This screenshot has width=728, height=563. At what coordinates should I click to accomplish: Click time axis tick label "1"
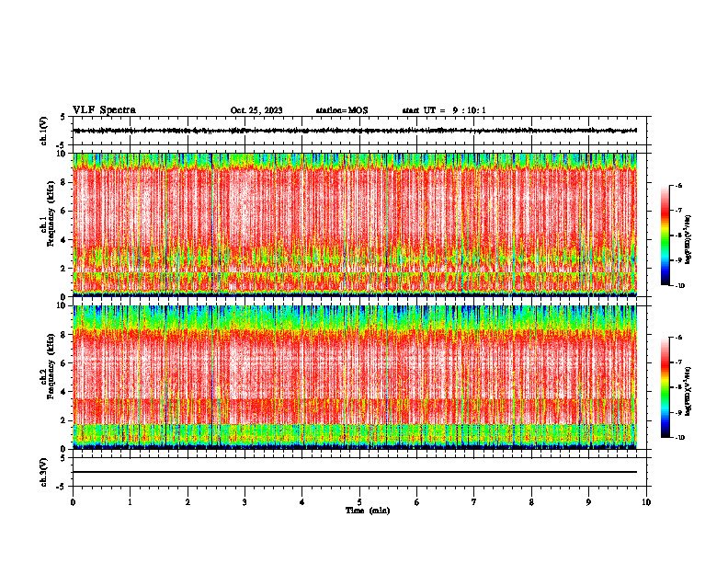[130, 502]
